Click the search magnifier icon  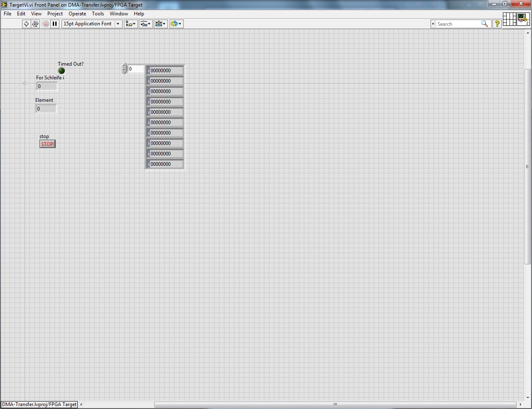tap(485, 24)
